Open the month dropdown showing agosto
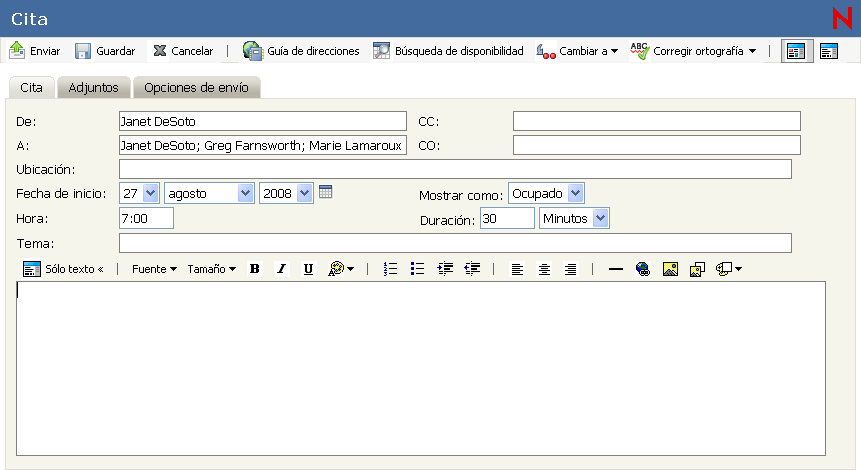The image size is (861, 470). point(209,193)
